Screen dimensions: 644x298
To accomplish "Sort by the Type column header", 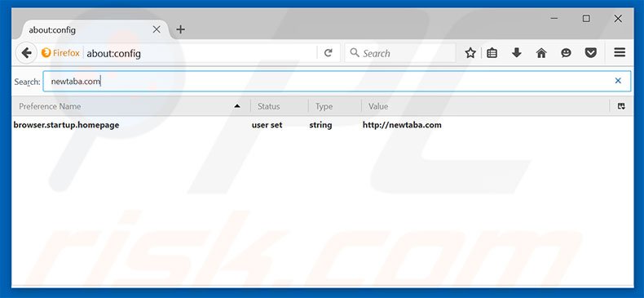I will tap(334, 106).
